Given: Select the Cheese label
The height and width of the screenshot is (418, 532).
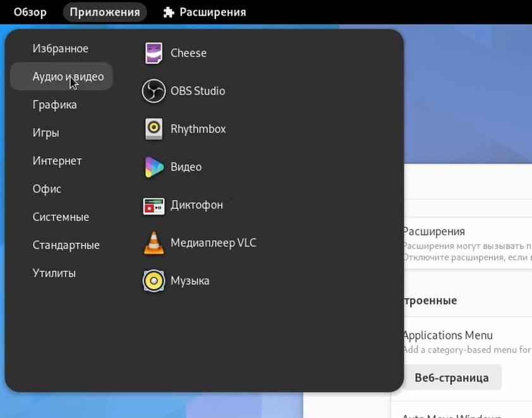Looking at the screenshot, I should 188,53.
